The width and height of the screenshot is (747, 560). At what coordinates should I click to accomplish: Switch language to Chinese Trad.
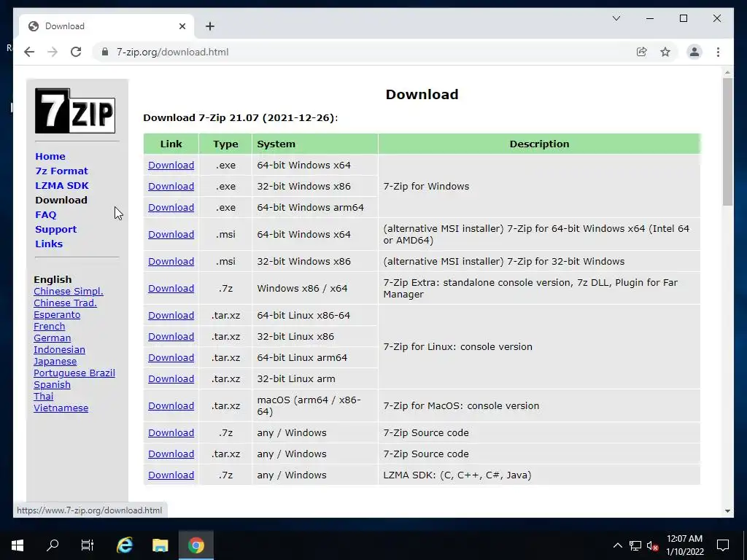[65, 303]
